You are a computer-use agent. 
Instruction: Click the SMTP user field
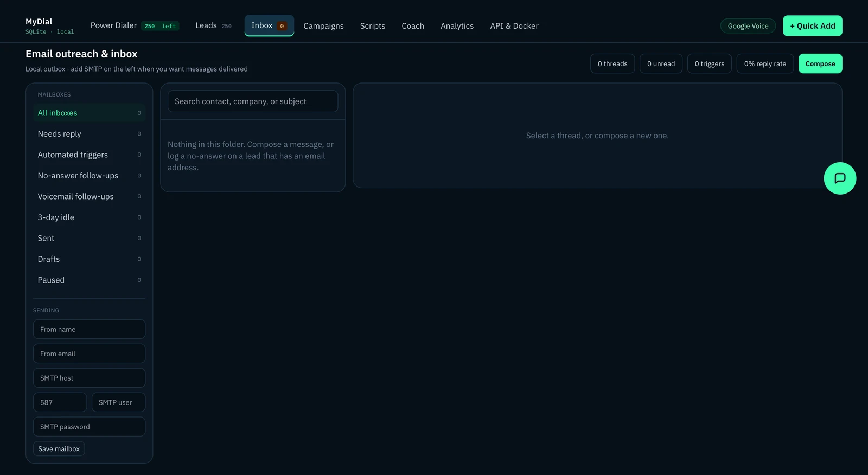(119, 402)
